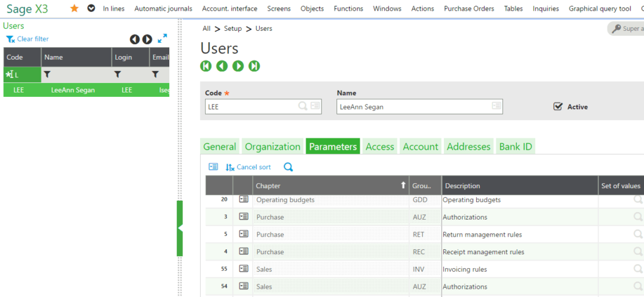
Task: Go to the last user record
Action: (x=254, y=65)
